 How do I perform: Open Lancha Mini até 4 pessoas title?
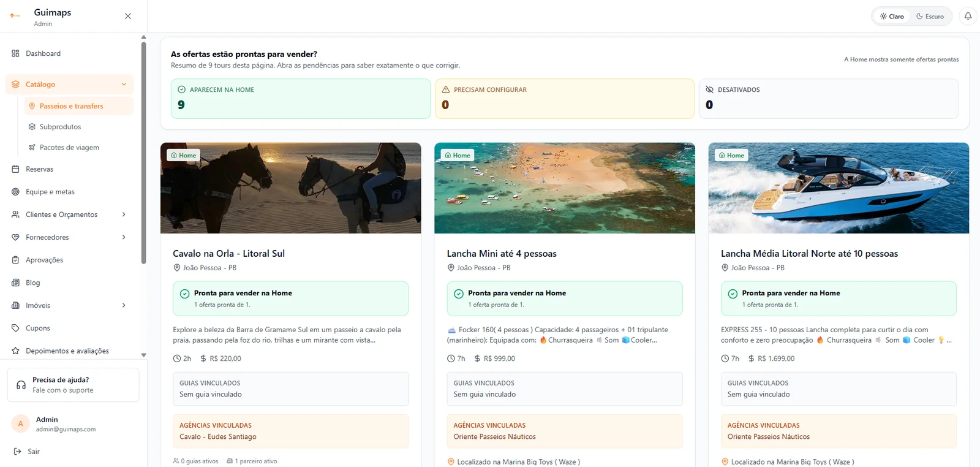[x=502, y=254]
